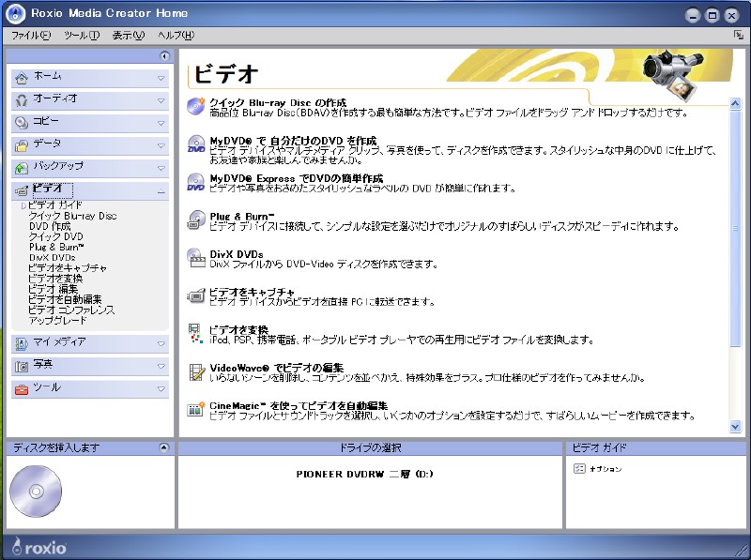
Task: Click the MyDVD create DVD icon
Action: (x=196, y=144)
